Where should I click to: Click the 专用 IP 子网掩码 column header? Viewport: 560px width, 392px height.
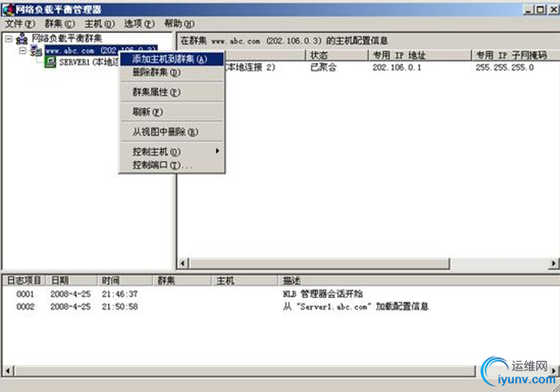pyautogui.click(x=516, y=55)
